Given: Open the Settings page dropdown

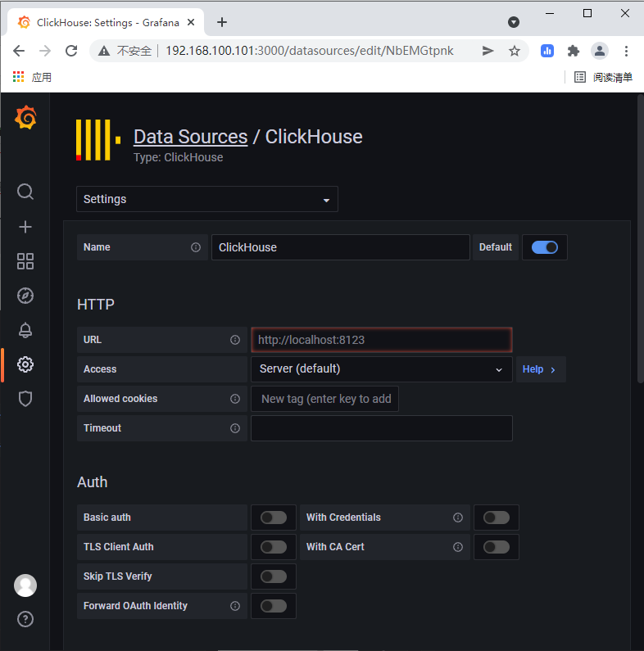Looking at the screenshot, I should tap(207, 199).
